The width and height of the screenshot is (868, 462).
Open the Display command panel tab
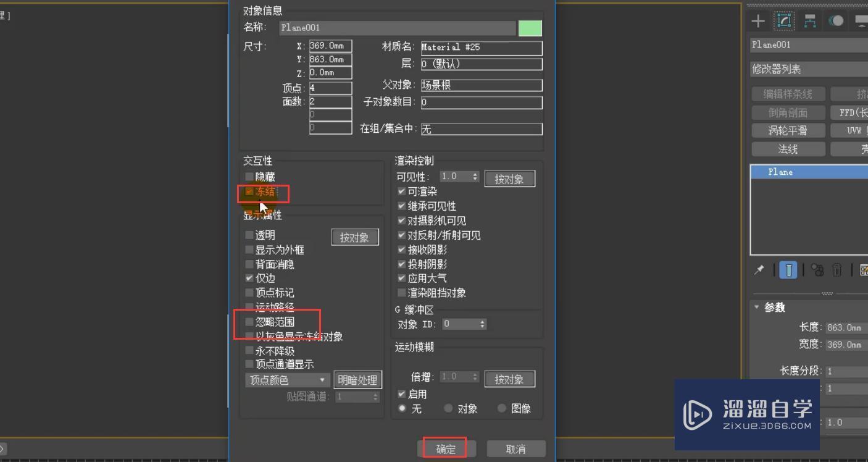click(x=861, y=20)
